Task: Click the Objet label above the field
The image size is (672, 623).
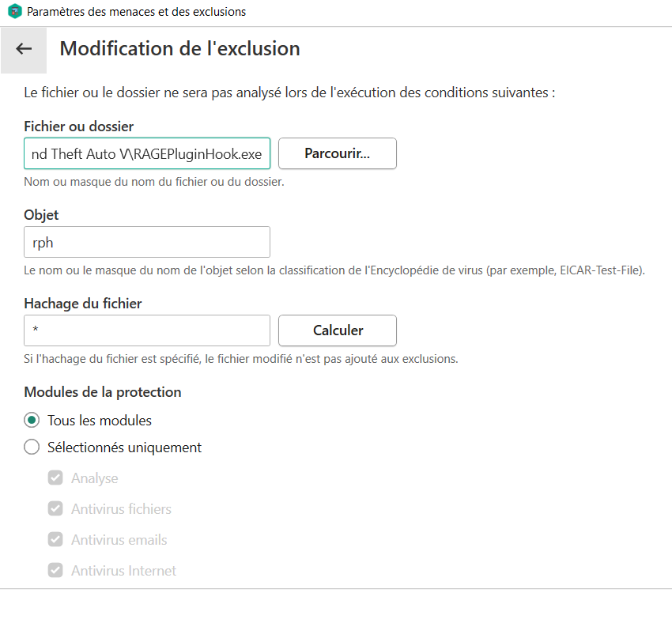Action: [41, 215]
